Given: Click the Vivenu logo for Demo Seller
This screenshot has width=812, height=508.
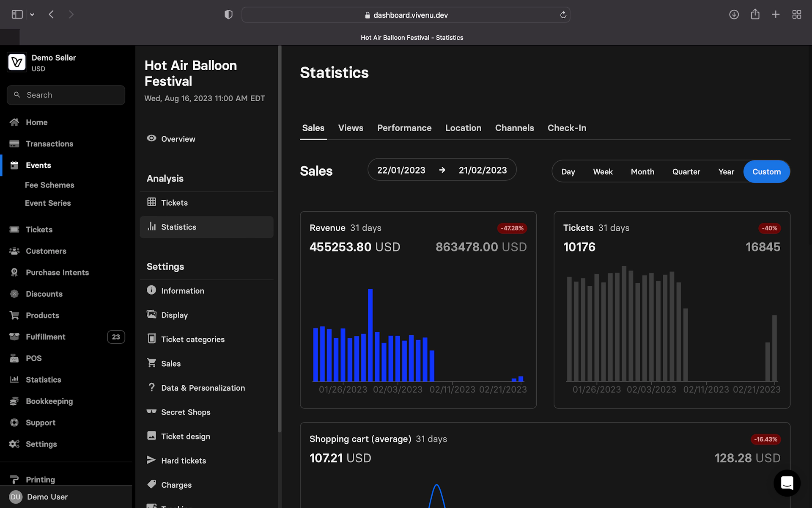Looking at the screenshot, I should point(17,63).
